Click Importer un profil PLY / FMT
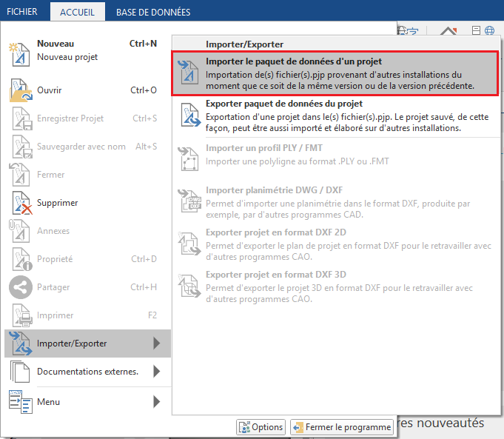This screenshot has width=504, height=439. (x=336, y=159)
